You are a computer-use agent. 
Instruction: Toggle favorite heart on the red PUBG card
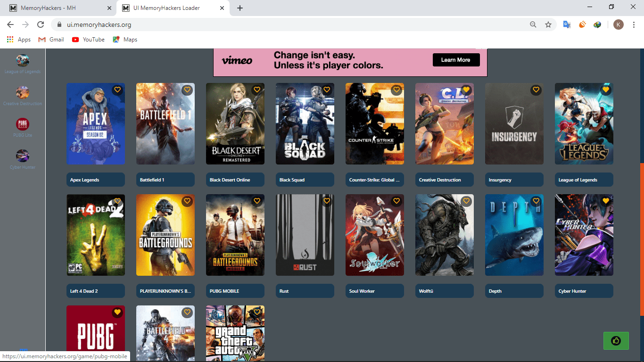point(117,312)
